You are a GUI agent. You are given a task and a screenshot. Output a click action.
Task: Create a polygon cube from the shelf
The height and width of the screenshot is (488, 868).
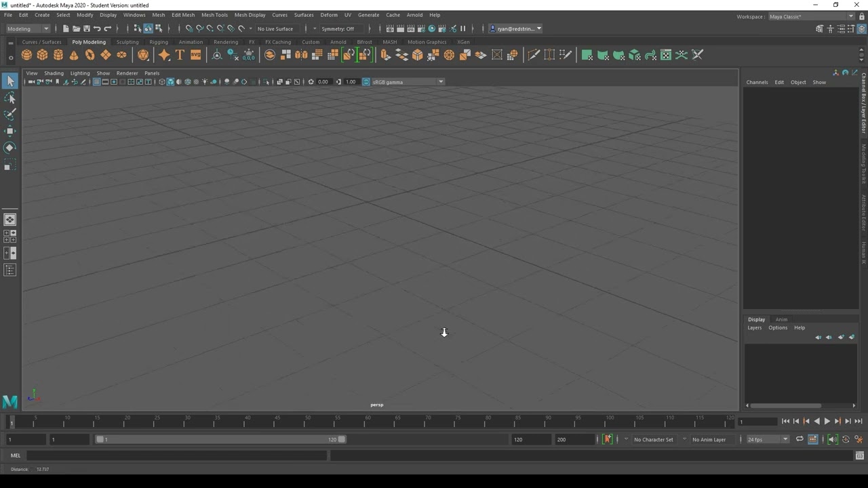[x=42, y=55]
